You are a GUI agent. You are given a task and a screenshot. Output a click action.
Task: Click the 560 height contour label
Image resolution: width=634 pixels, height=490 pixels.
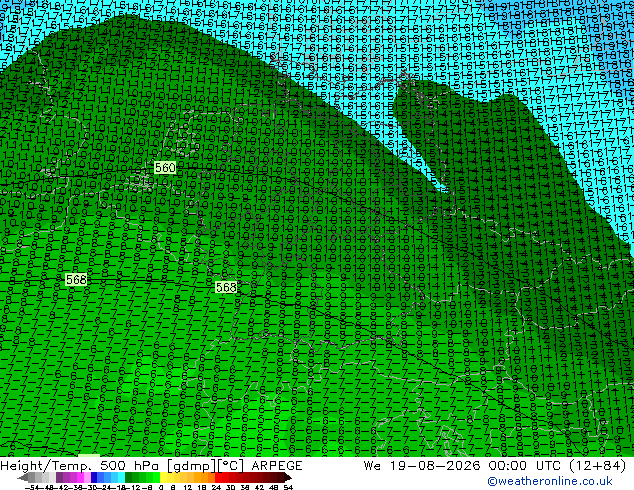[165, 167]
